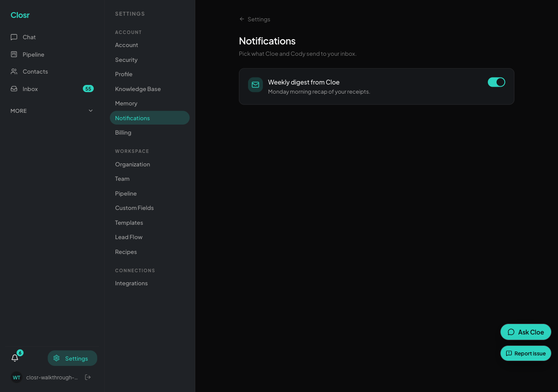Click the Notifications page heading
This screenshot has height=392, width=558.
coord(267,41)
